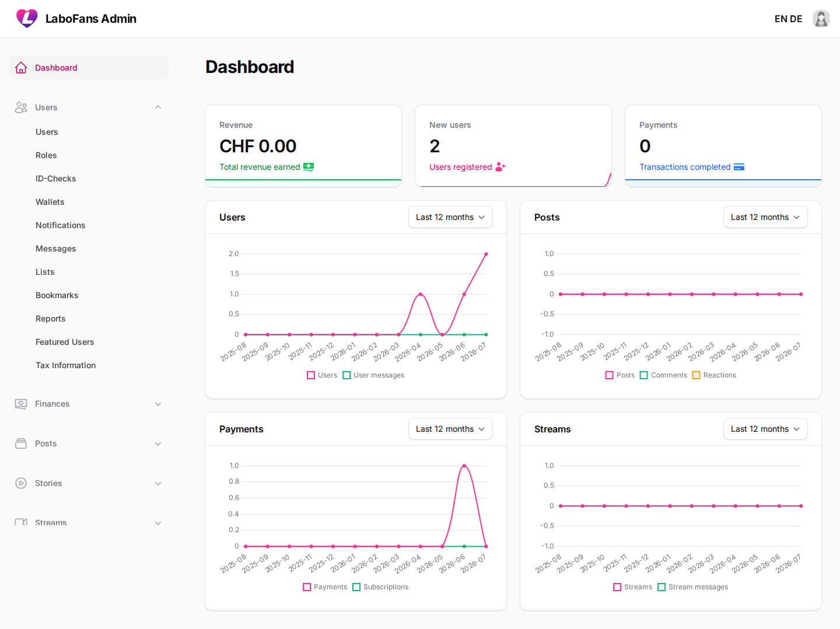Open Users chart Last 12 months dropdown

coord(450,217)
